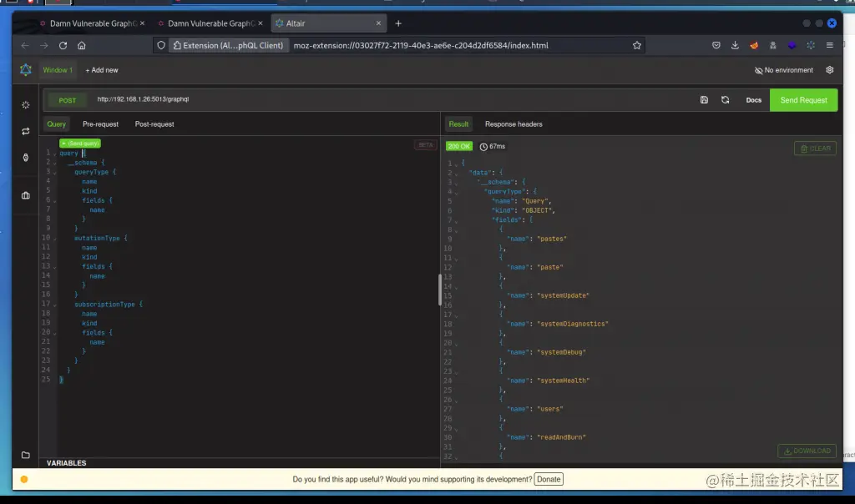Open the browser Downloads arrow icon

(x=735, y=45)
